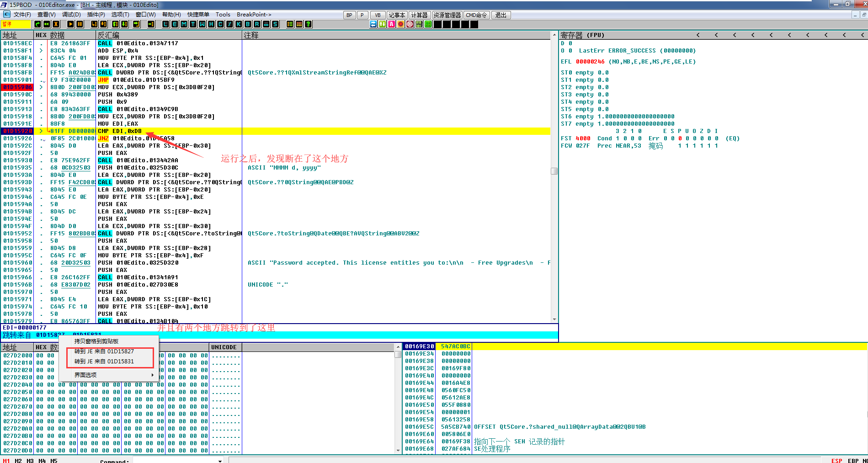868x463 pixels.
Task: Click the Restart program icon
Action: 47,24
